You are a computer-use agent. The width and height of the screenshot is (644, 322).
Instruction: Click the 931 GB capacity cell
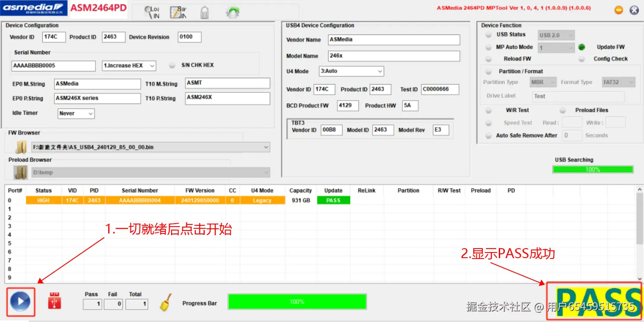[301, 200]
